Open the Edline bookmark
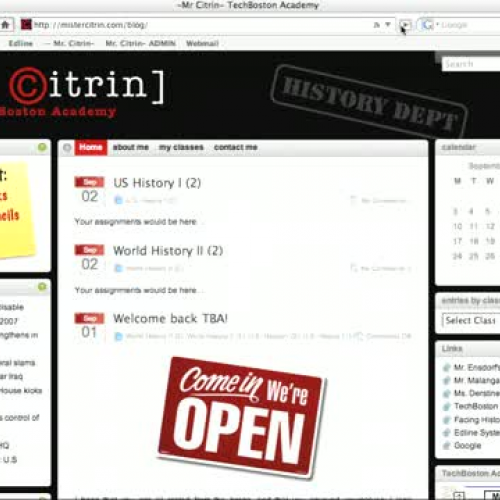 [x=21, y=43]
